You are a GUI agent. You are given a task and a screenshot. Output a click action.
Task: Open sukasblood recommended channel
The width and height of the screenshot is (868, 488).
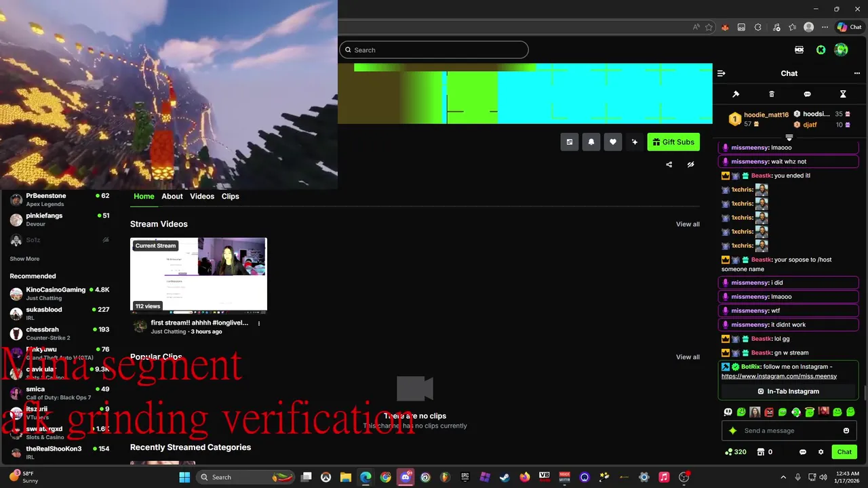(x=60, y=313)
